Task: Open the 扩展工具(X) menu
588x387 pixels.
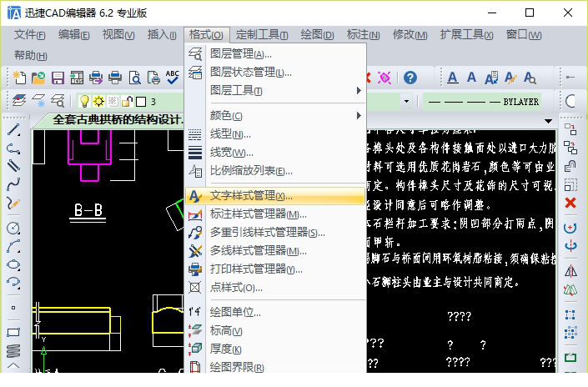Action: (466, 35)
